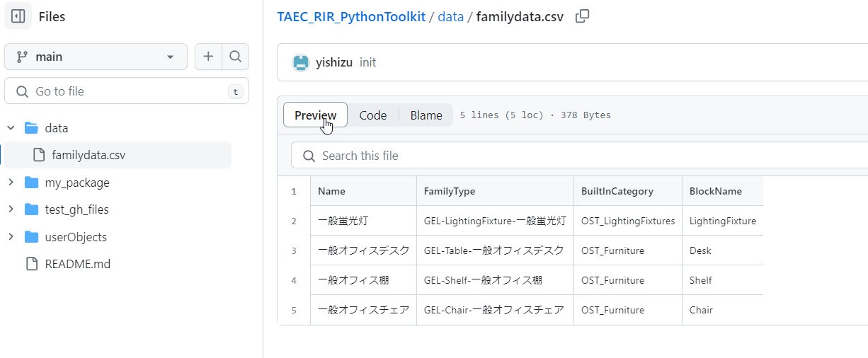Expand the test_gh_files folder chevron
The width and height of the screenshot is (868, 358).
11,209
